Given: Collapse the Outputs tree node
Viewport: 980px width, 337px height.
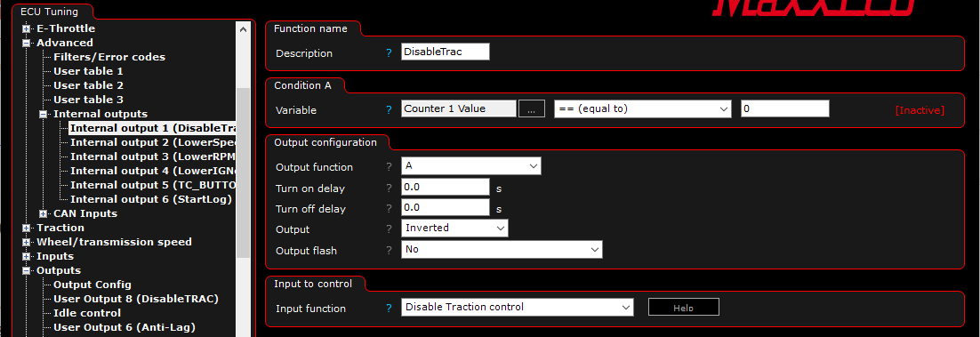Looking at the screenshot, I should [x=27, y=271].
